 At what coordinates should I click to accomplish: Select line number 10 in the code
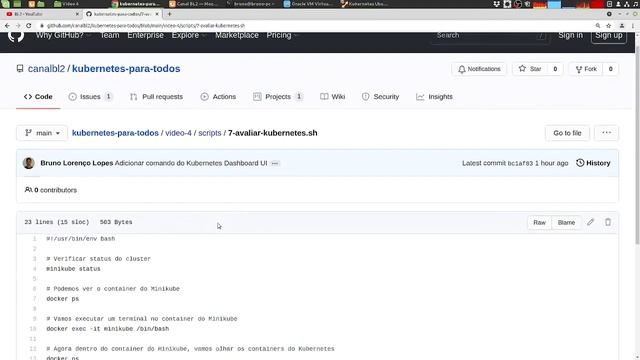coord(33,329)
